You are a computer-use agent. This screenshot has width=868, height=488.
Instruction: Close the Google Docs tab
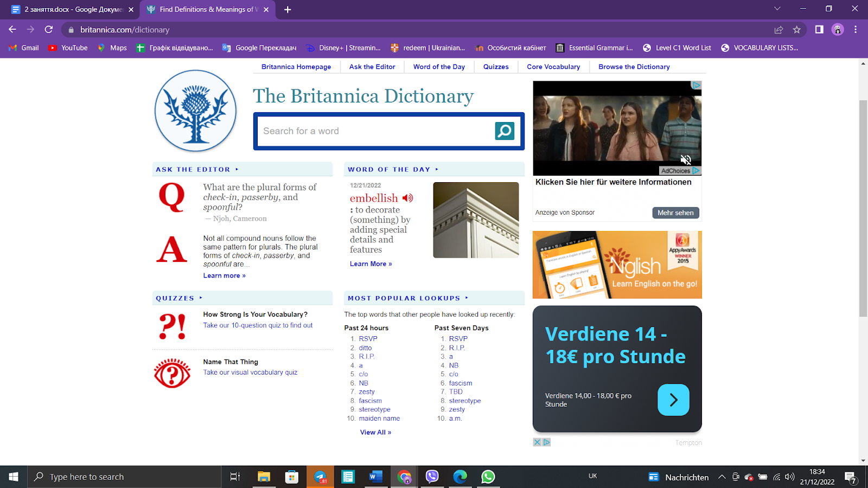tap(131, 9)
